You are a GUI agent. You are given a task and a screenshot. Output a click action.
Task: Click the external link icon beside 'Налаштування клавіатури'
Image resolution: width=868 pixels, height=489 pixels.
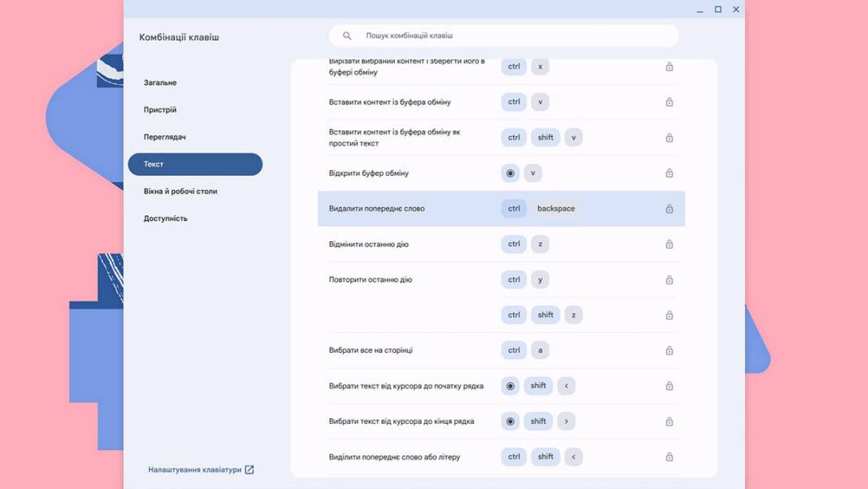click(x=249, y=469)
